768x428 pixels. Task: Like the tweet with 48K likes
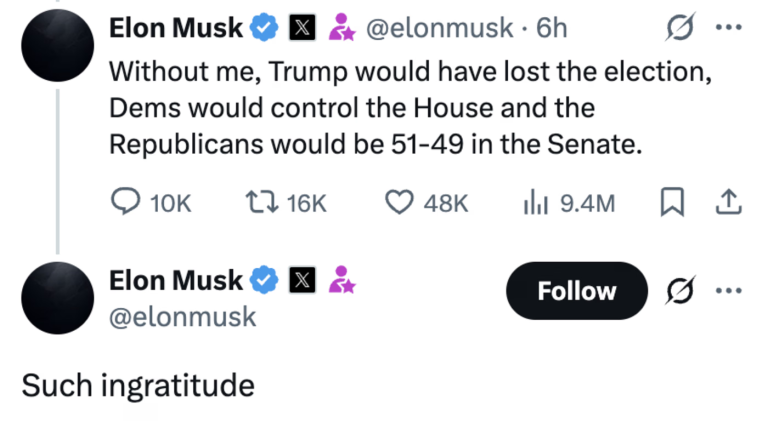point(400,203)
